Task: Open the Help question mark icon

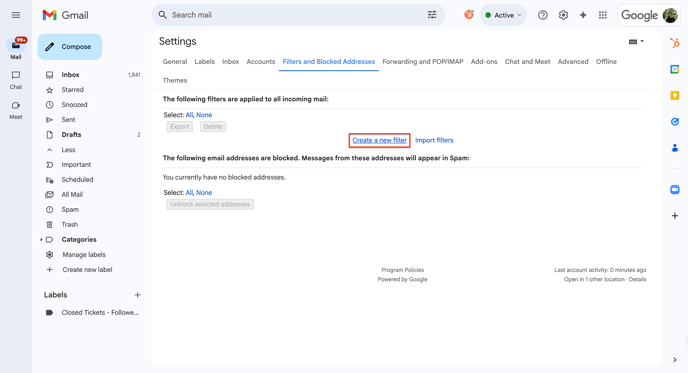Action: pyautogui.click(x=543, y=15)
